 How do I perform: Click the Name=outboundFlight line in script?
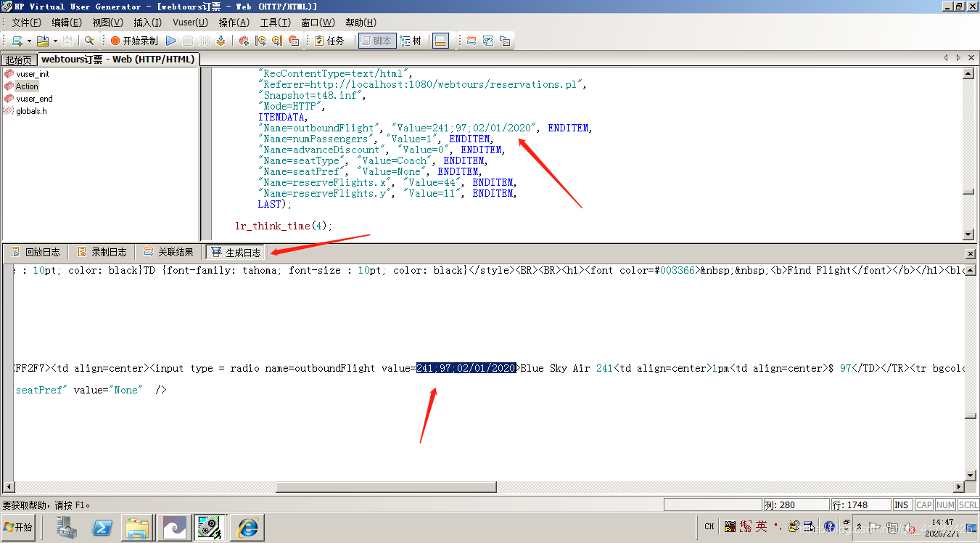425,128
